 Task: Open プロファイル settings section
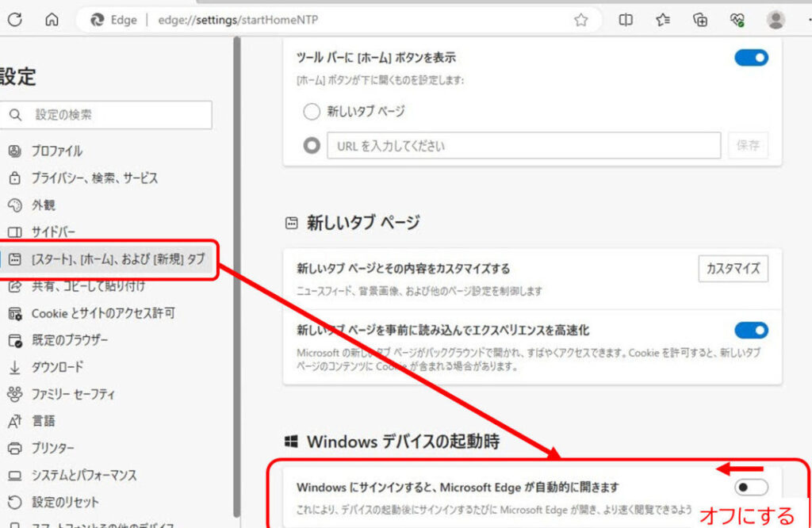click(x=56, y=151)
